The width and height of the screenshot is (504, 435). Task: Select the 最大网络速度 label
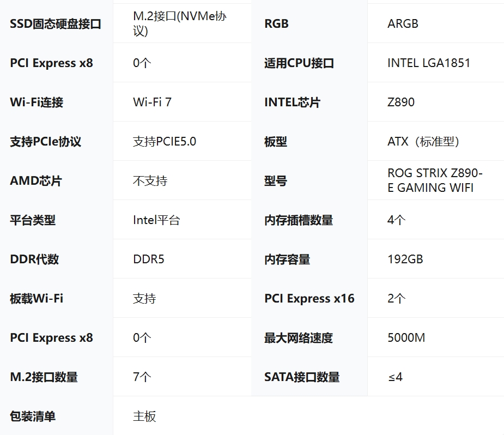click(299, 338)
